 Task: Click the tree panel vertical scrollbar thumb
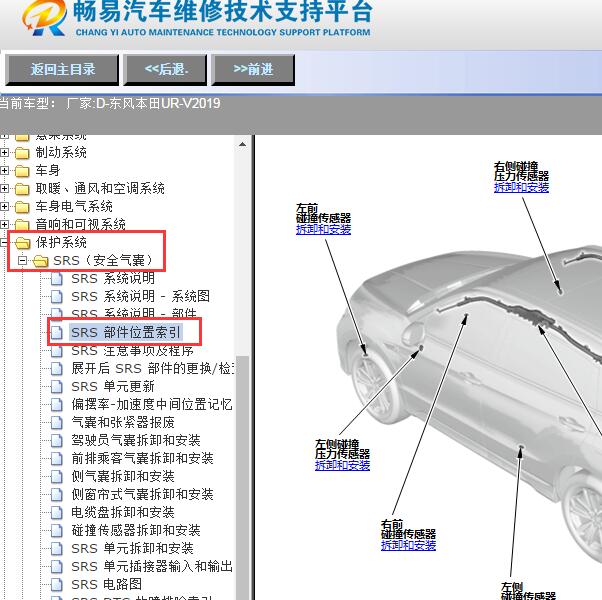pos(242,478)
